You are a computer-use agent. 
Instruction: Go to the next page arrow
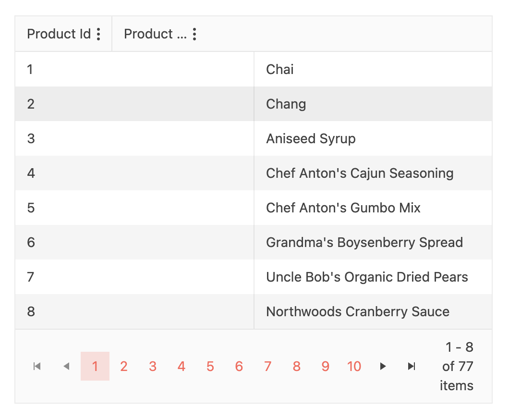(383, 367)
